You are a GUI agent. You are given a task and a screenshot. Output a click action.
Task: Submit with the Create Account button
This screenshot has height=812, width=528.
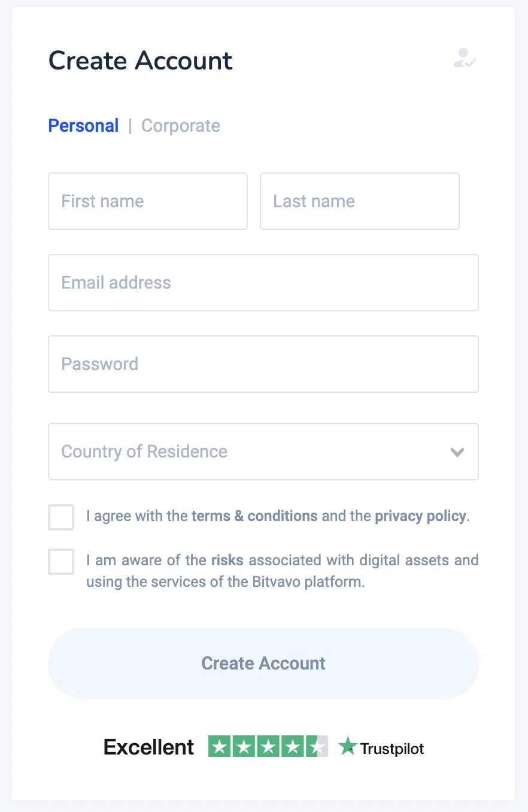point(263,663)
